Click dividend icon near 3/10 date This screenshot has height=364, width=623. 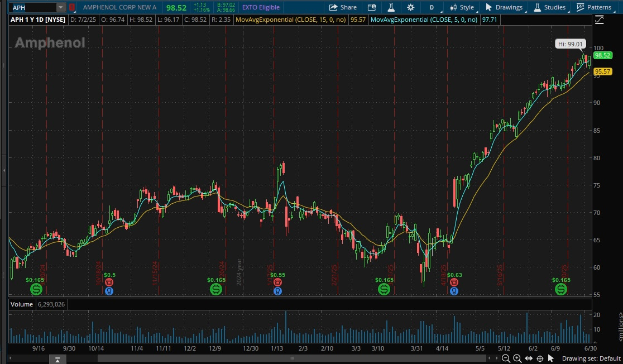pos(384,289)
